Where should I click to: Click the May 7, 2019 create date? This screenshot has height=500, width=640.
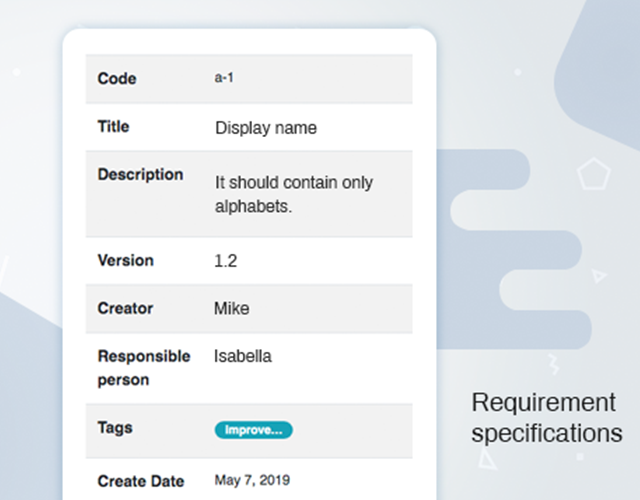[252, 480]
